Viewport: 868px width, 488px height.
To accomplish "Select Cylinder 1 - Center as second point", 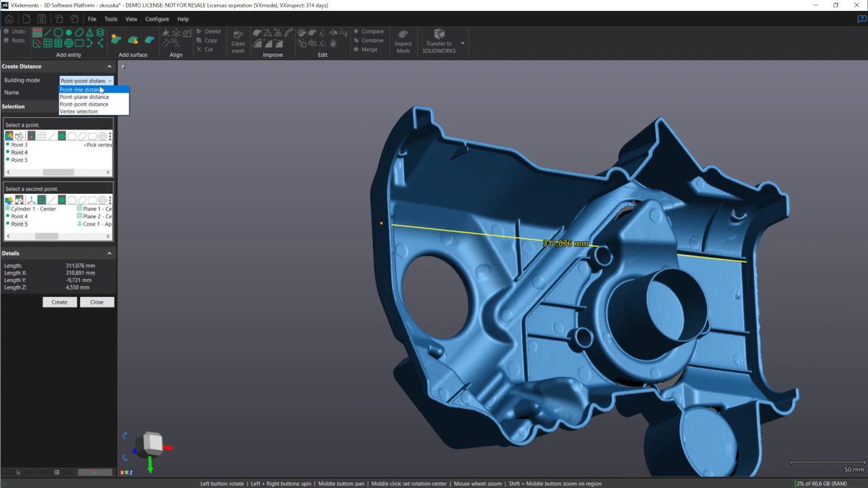I will pyautogui.click(x=33, y=209).
